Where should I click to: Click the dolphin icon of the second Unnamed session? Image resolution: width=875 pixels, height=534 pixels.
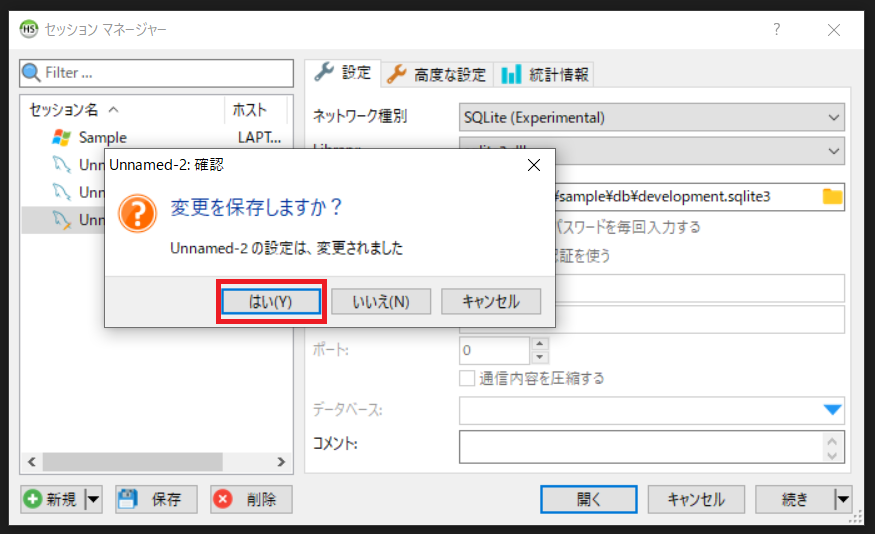click(x=61, y=192)
